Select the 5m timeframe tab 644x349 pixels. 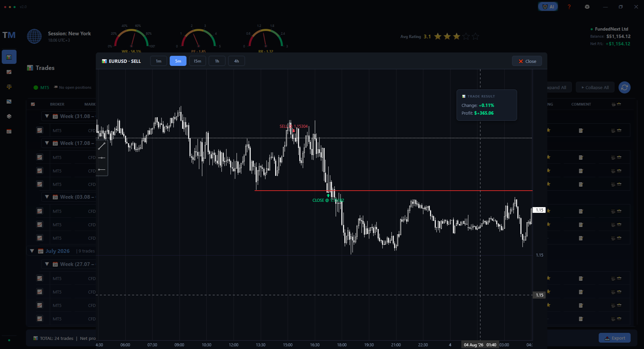tap(178, 61)
